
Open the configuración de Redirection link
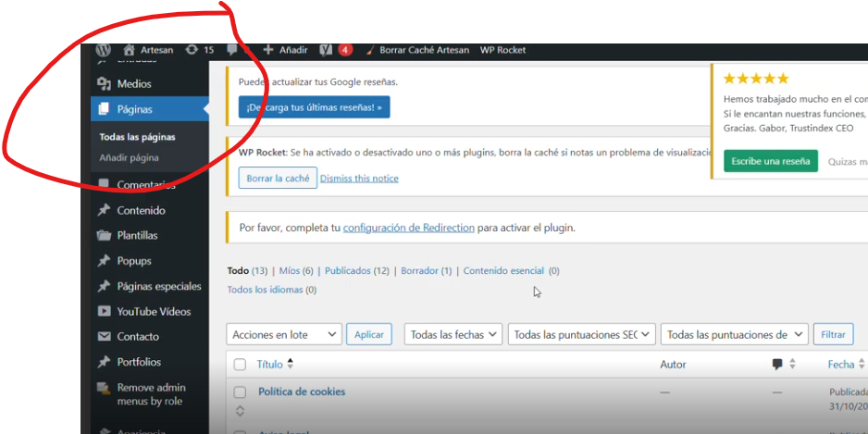[x=408, y=228]
